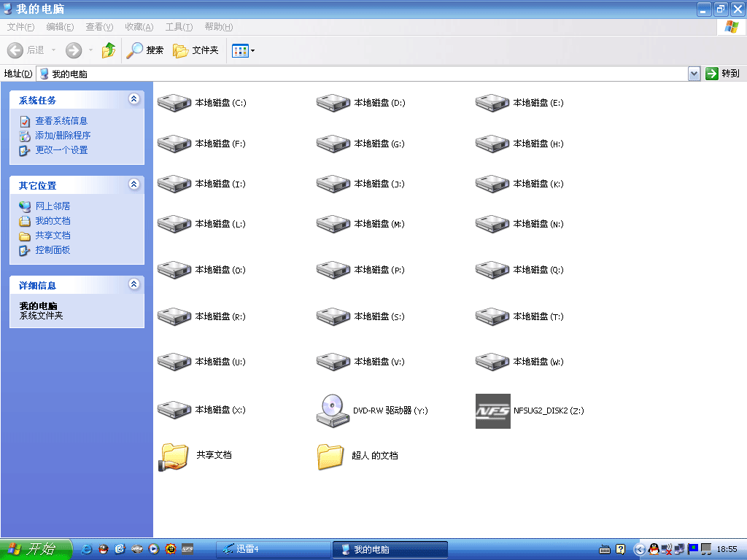The width and height of the screenshot is (747, 560).
Task: Select the DVD-RW drive (Y:) icon
Action: pyautogui.click(x=332, y=411)
